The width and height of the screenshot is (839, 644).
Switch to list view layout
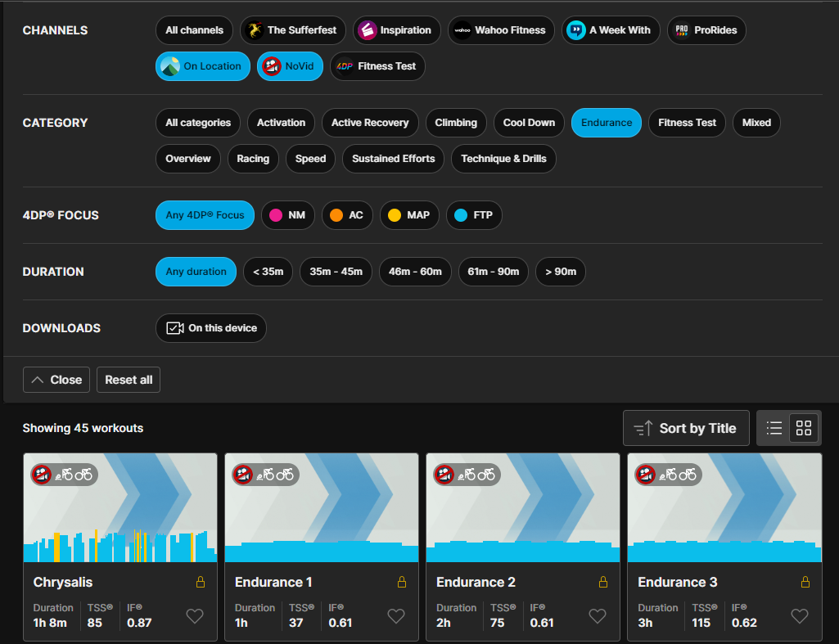(x=774, y=428)
